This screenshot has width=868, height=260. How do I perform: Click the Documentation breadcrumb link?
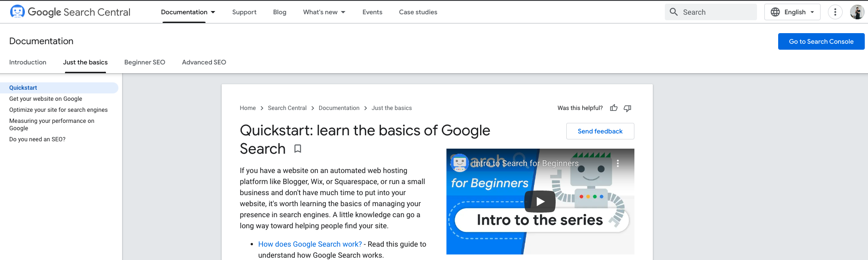tap(339, 108)
